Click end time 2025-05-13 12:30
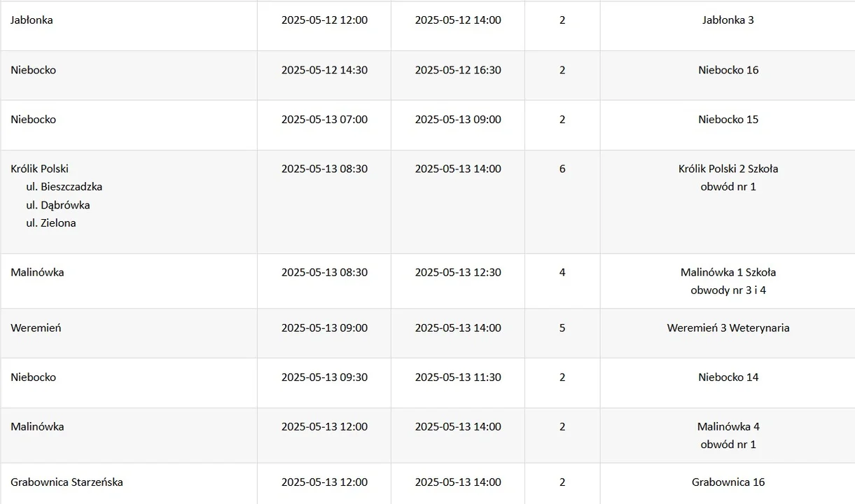The height and width of the screenshot is (504, 855). coord(458,272)
